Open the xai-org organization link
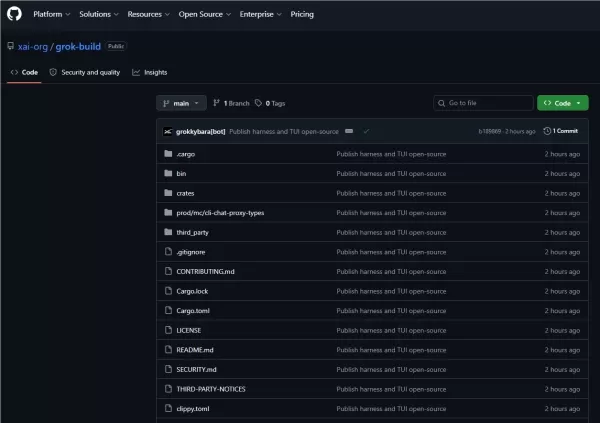 click(x=33, y=47)
